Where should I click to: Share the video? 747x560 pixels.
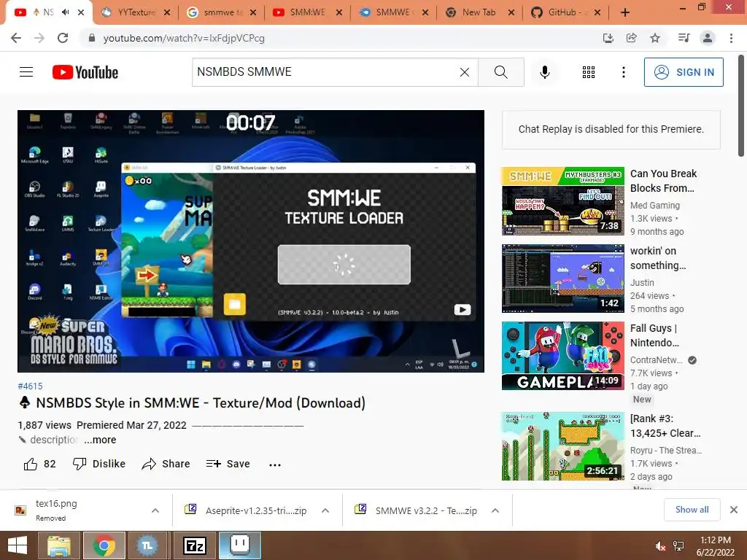pyautogui.click(x=166, y=464)
